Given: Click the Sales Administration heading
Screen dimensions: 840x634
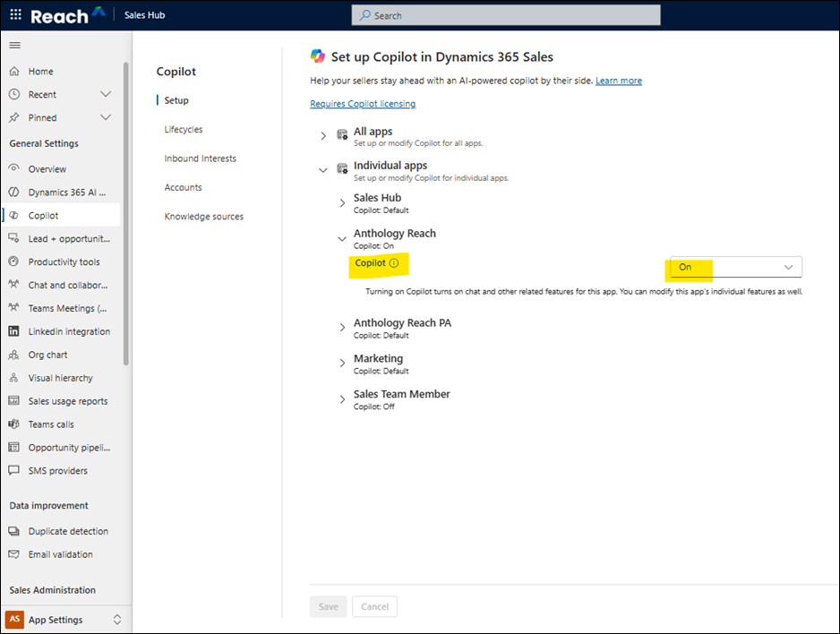Looking at the screenshot, I should 53,590.
